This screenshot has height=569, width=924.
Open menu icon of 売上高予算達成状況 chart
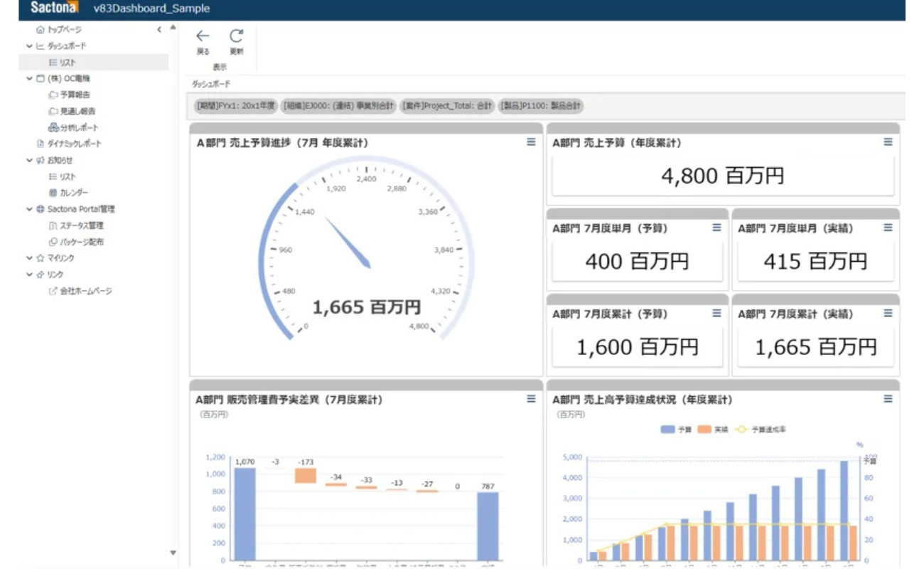point(888,399)
